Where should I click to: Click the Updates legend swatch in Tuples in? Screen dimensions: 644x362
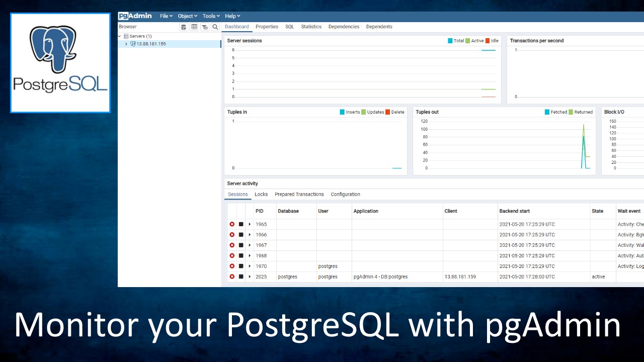coord(364,112)
